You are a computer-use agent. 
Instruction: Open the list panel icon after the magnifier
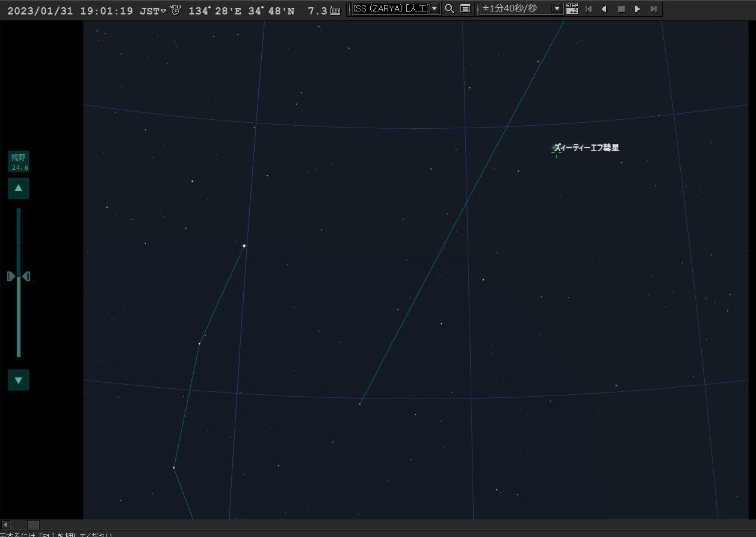coord(465,9)
